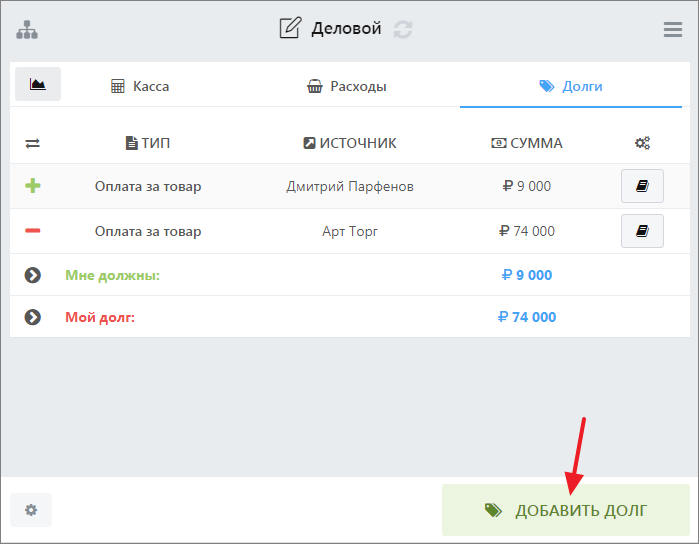Click the green plus on first debt row
The image size is (699, 544).
(32, 186)
